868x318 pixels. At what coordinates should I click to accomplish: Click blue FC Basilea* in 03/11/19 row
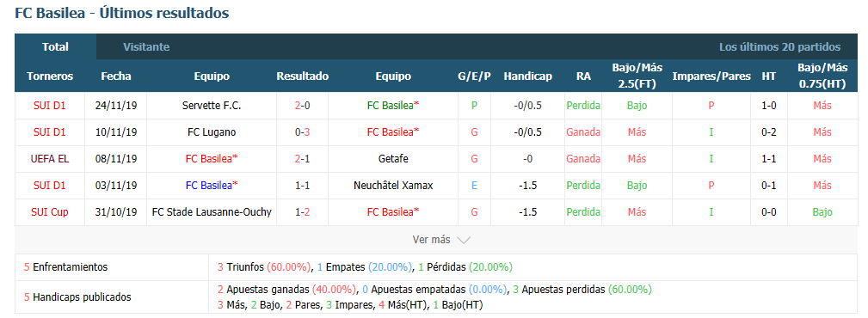point(212,186)
